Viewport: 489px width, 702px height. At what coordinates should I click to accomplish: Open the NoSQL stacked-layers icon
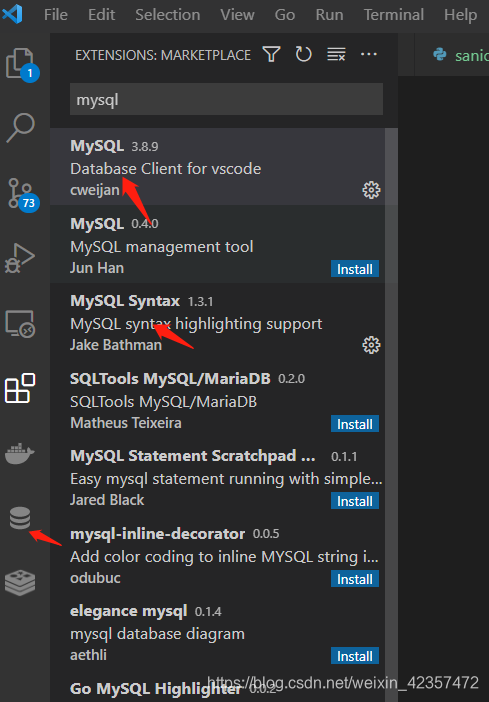tap(20, 582)
